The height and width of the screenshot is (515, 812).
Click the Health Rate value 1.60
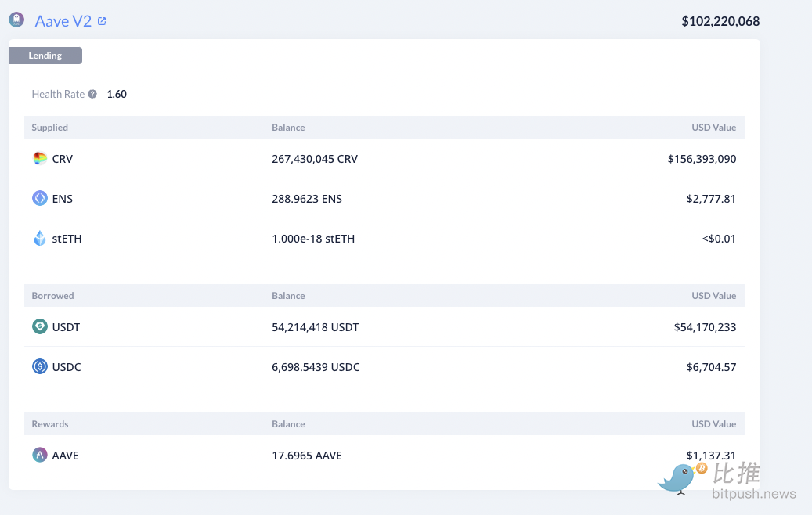117,94
